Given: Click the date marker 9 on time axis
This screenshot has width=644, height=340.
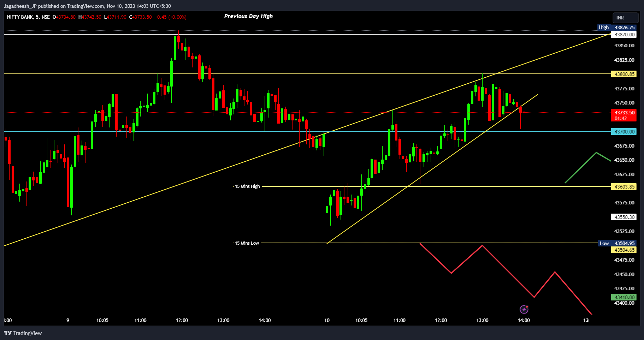Looking at the screenshot, I should tap(68, 320).
